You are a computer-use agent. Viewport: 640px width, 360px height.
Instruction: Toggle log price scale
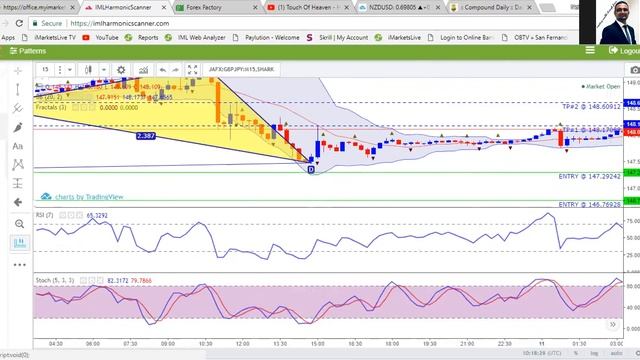pos(594,353)
